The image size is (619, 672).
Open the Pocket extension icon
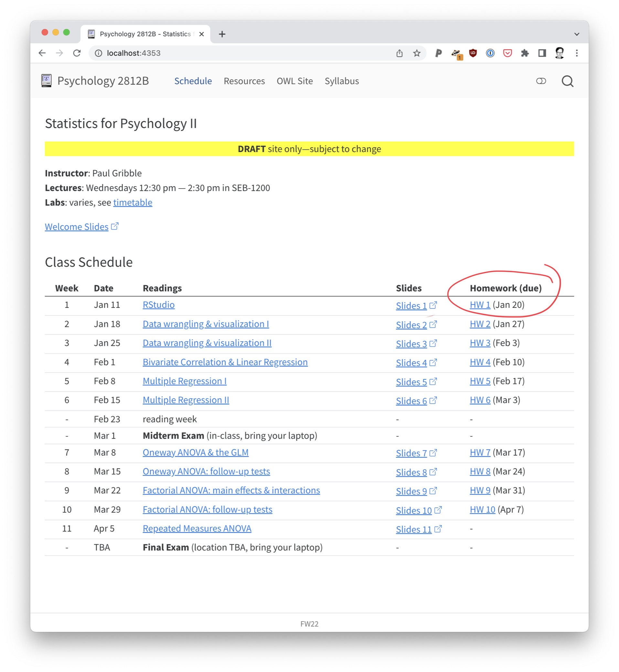tap(507, 53)
